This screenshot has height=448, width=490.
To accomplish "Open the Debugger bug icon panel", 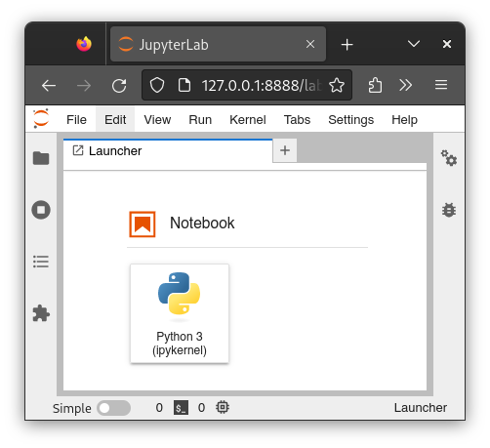I will (449, 210).
